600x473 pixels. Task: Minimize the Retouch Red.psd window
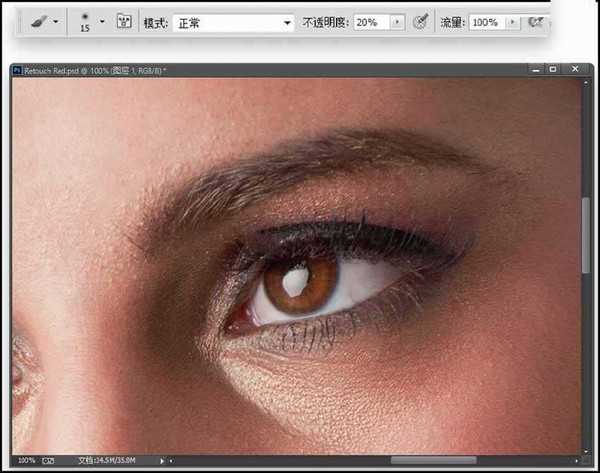(x=536, y=69)
